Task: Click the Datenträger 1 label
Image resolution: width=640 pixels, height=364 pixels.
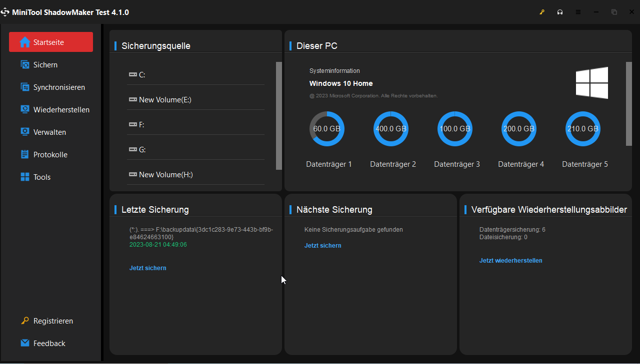Action: pyautogui.click(x=329, y=164)
